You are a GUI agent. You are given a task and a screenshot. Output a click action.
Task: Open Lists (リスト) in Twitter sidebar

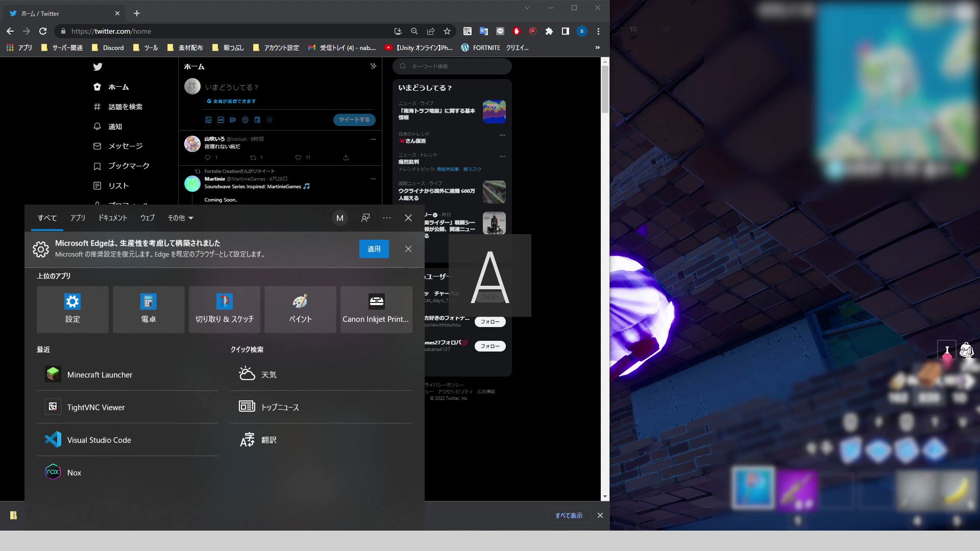(x=111, y=186)
